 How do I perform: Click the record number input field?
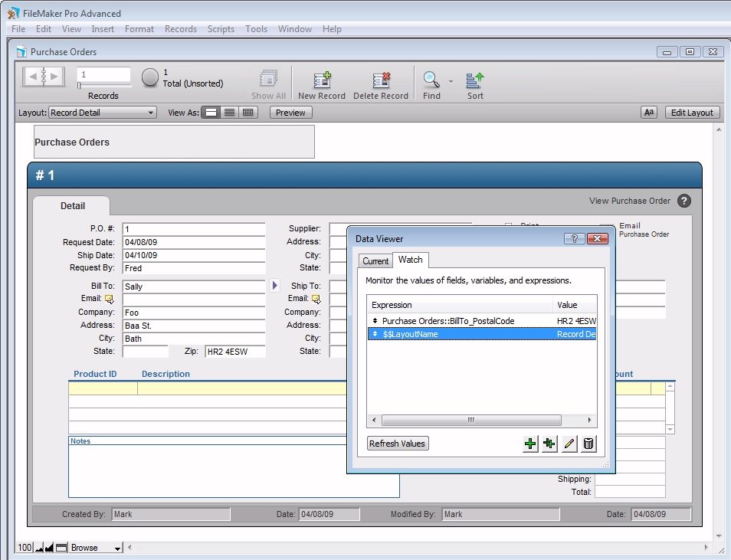pyautogui.click(x=104, y=74)
